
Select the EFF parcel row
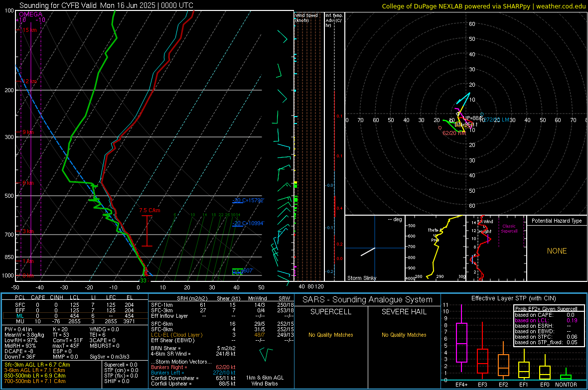75,310
